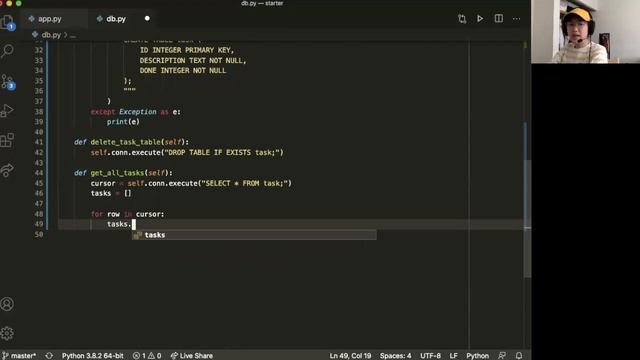Change indentation via Spaces: 4
640x360 pixels.
click(396, 356)
